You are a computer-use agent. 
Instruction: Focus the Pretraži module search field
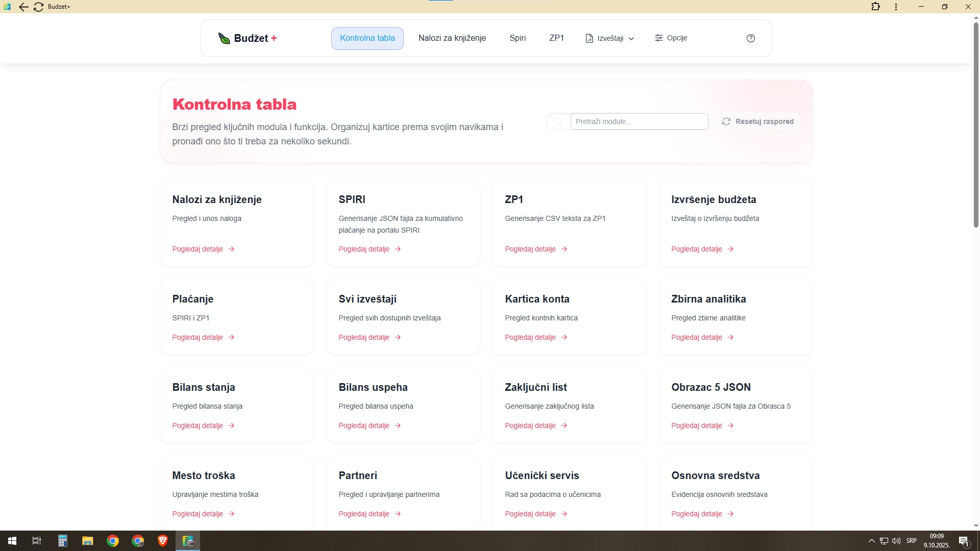pos(639,121)
